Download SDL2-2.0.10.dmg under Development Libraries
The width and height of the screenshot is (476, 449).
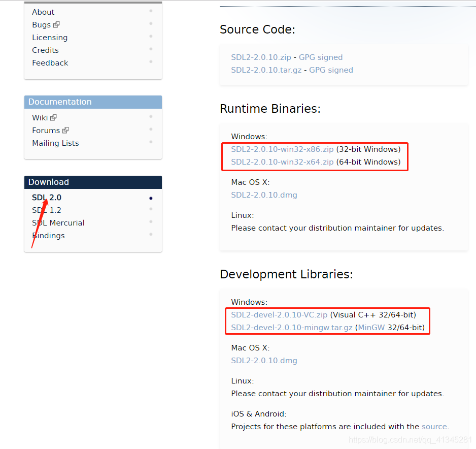264,361
